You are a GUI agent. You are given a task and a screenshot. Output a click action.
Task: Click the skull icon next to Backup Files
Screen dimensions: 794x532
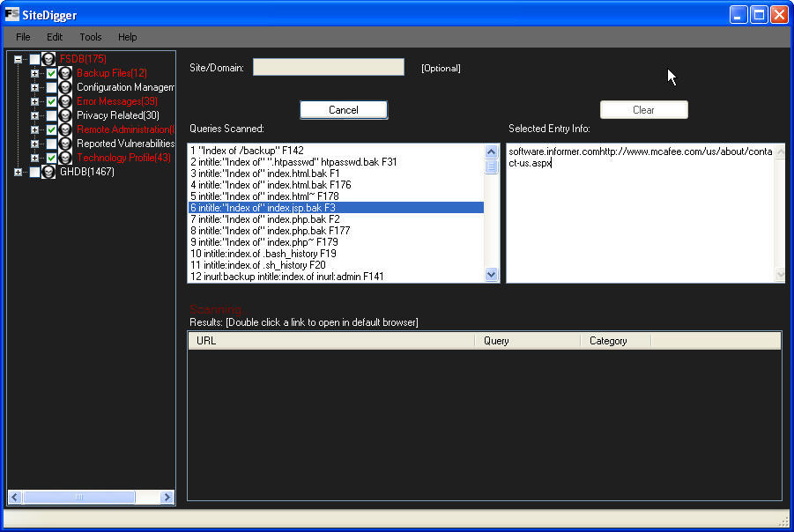[65, 73]
